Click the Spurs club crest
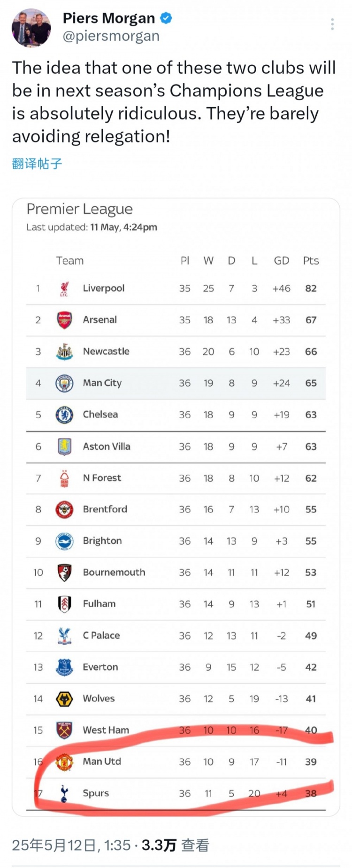 coord(64,793)
